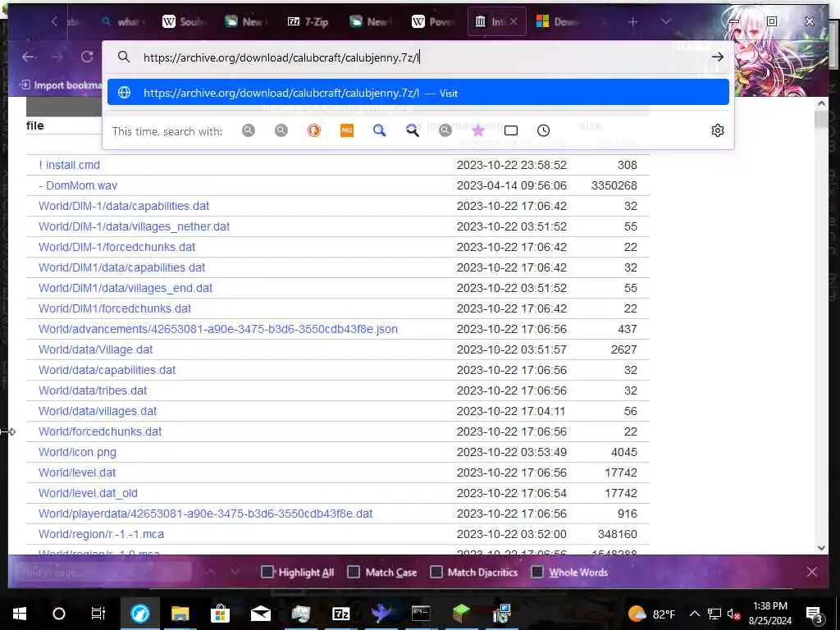
Task: Click Import bookmarks button
Action: pos(61,85)
